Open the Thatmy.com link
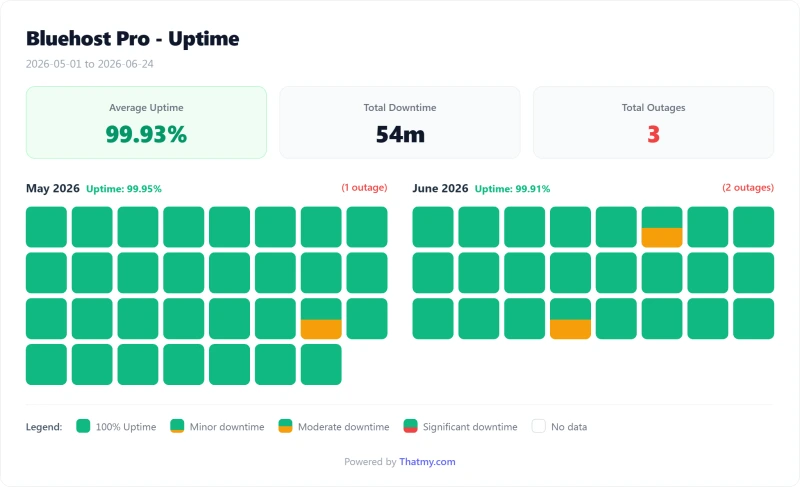Viewport: 800px width, 487px height. click(x=427, y=462)
